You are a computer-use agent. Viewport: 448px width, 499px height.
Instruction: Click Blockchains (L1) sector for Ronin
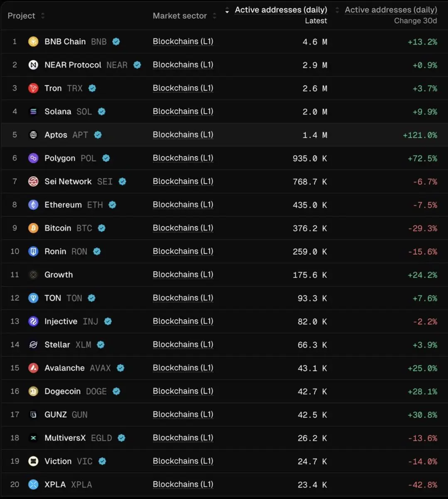[183, 251]
